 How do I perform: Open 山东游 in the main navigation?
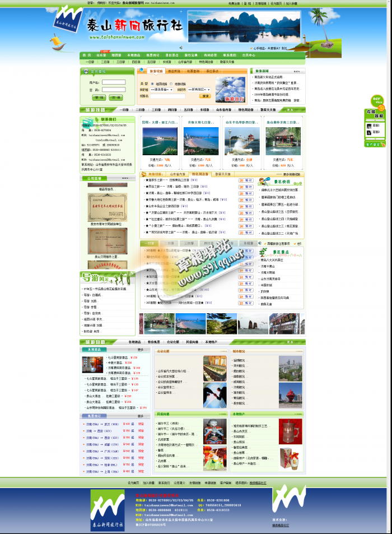pyautogui.click(x=101, y=55)
